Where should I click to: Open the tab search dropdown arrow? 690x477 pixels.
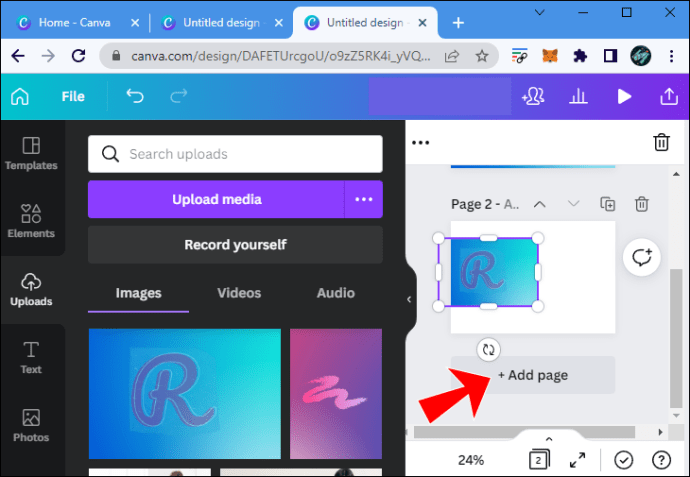coord(540,12)
